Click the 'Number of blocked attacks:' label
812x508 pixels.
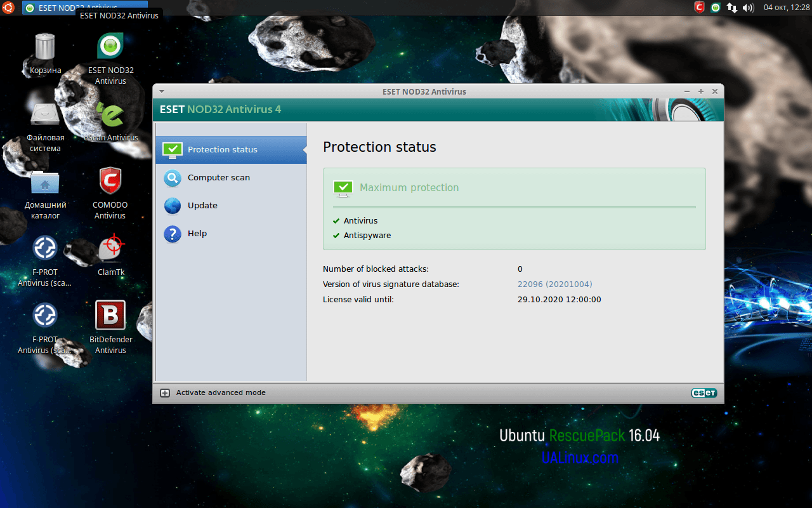point(376,269)
